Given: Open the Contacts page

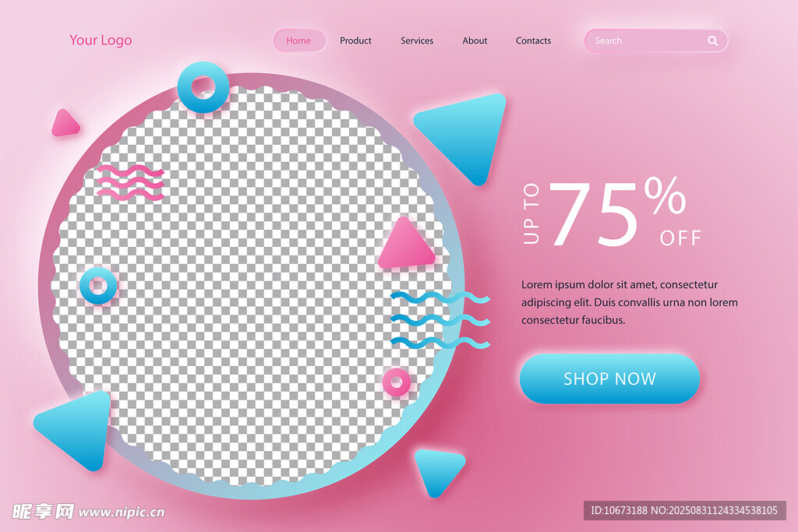Looking at the screenshot, I should click(x=533, y=41).
